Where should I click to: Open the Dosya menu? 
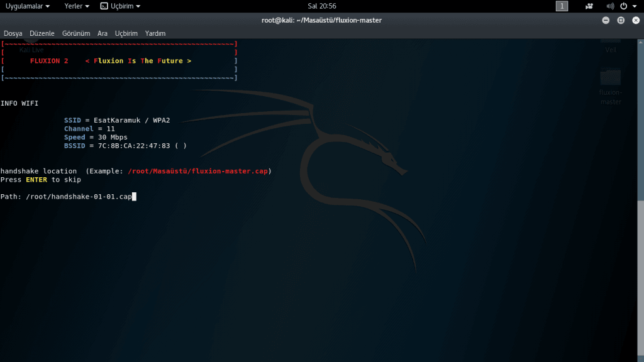[13, 33]
